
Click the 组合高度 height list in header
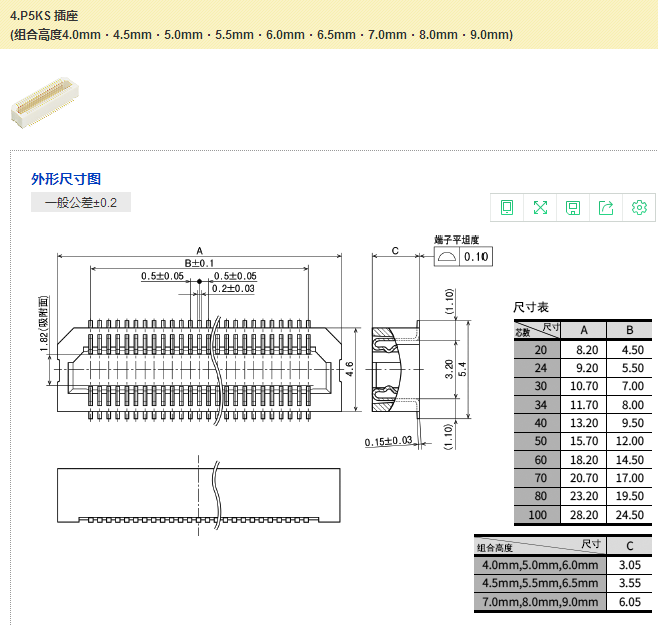tap(262, 35)
